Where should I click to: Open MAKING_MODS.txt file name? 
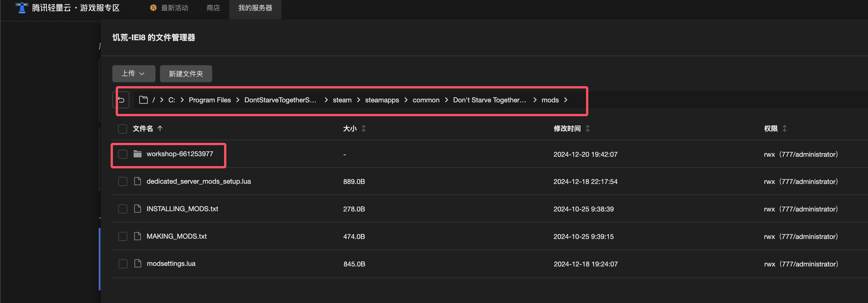pyautogui.click(x=176, y=236)
